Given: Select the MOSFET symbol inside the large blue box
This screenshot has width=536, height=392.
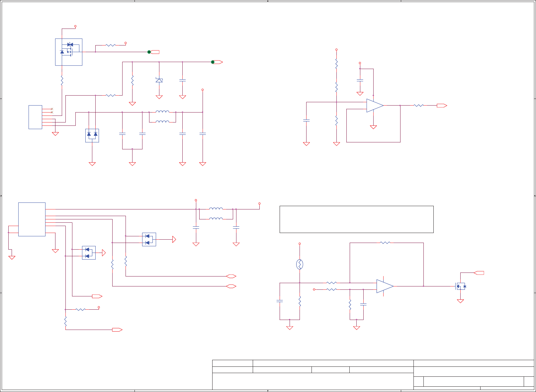Looking at the screenshot, I should pos(69,52).
